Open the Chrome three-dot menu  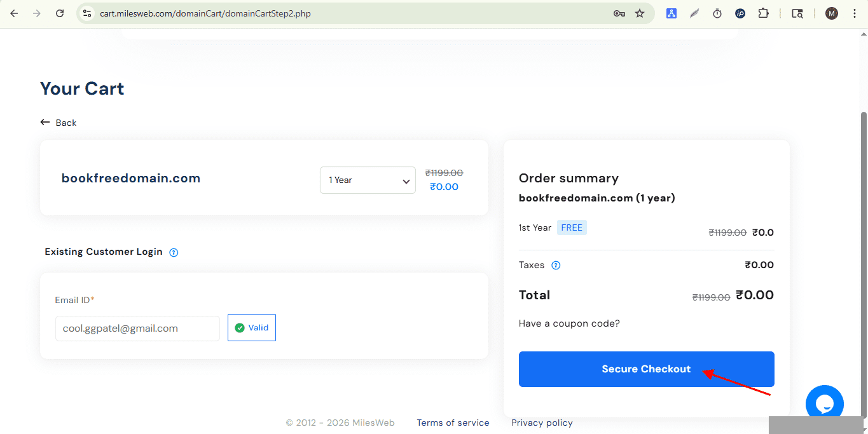855,13
